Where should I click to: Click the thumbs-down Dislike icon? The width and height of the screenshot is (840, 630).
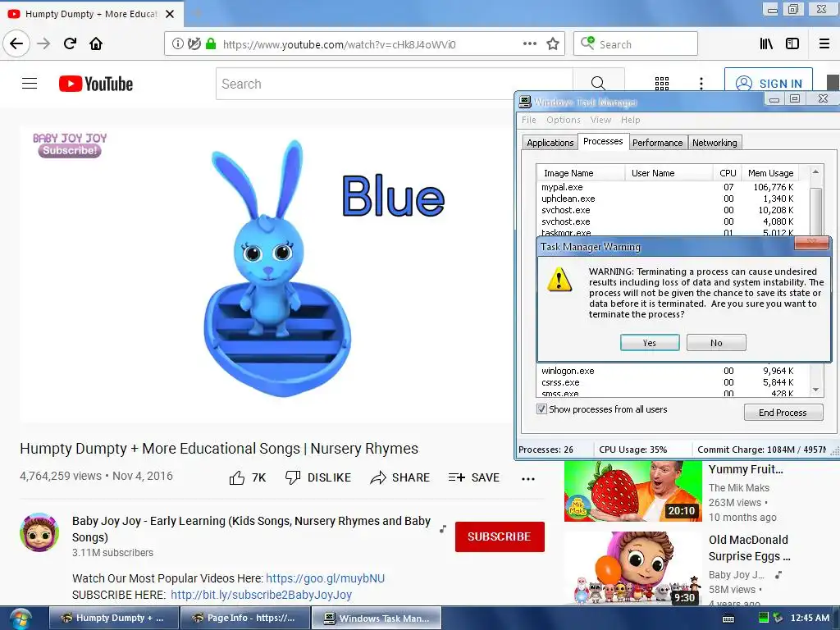293,477
